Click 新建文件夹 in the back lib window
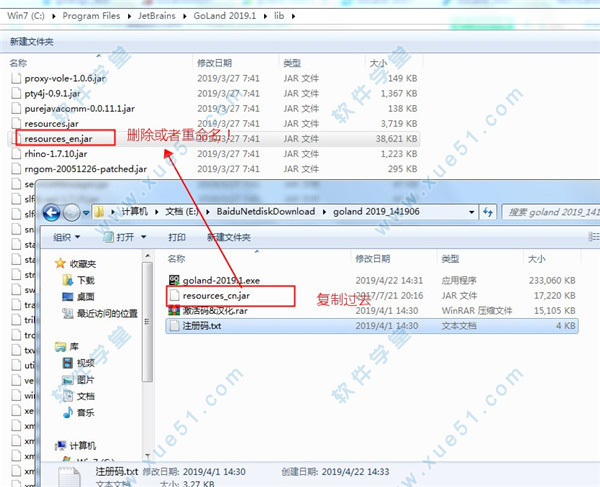The height and width of the screenshot is (487, 600). 32,42
